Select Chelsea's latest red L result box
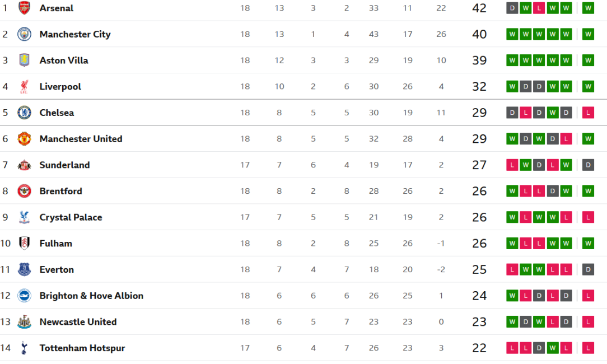The image size is (607, 364). 588,113
